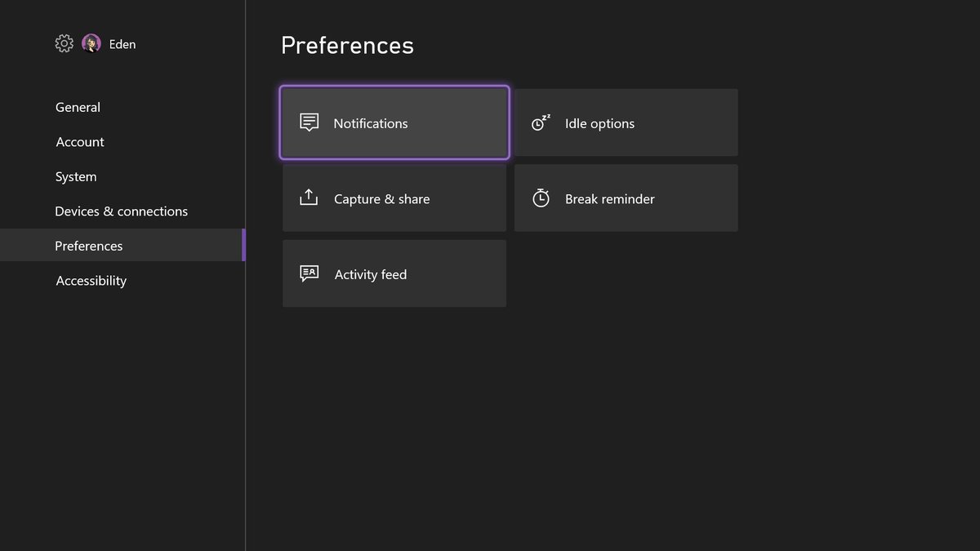Image resolution: width=980 pixels, height=551 pixels.
Task: Click the Notifications message icon
Action: [309, 123]
